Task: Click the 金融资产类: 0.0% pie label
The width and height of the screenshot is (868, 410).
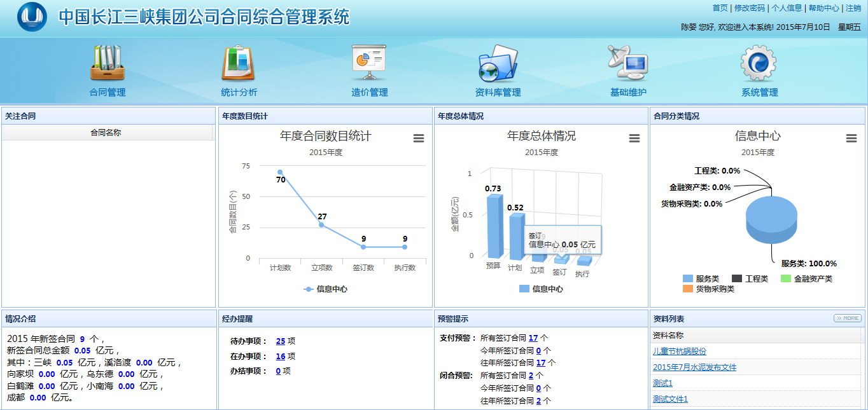Action: click(700, 188)
